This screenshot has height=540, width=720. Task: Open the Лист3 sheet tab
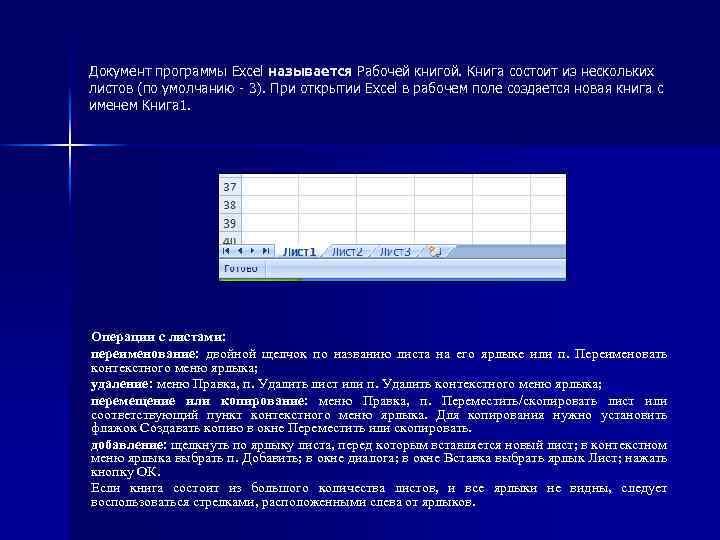[x=395, y=252]
